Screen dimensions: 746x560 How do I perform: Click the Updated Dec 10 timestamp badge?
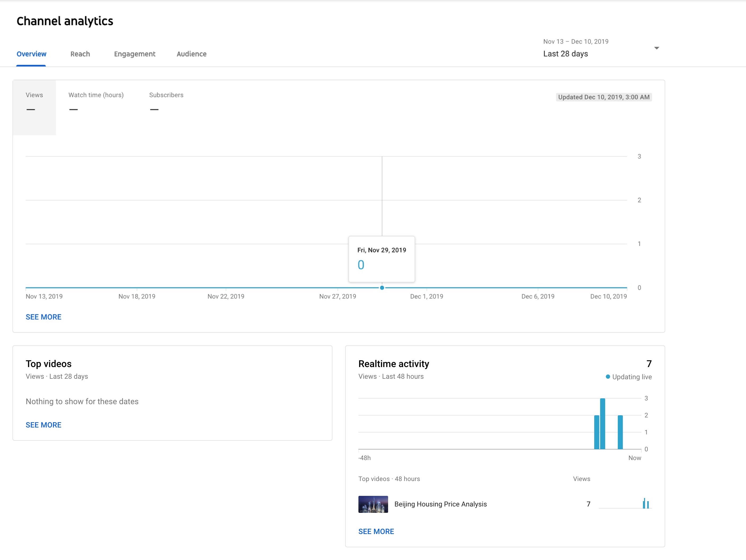(x=603, y=97)
